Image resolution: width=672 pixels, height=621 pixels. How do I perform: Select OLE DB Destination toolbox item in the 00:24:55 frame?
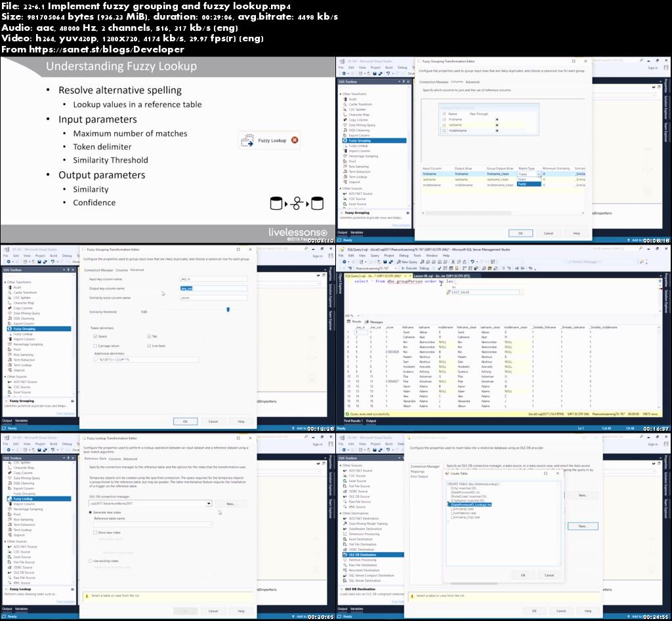[373, 555]
